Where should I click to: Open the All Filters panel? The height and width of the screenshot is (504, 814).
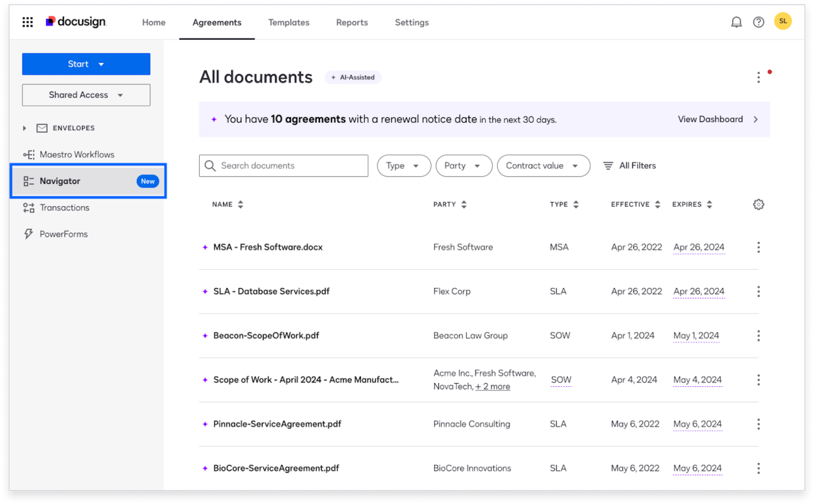629,165
